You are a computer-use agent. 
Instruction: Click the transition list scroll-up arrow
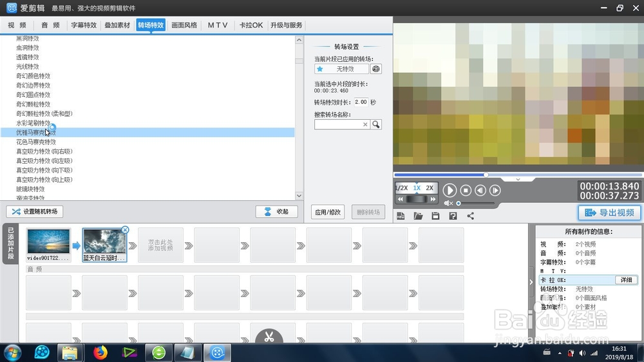coord(299,40)
